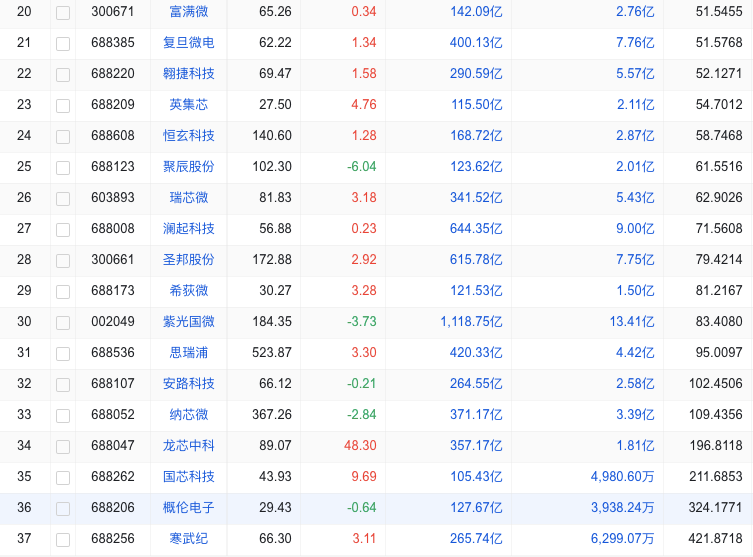Select stock code 603893
Image resolution: width=753 pixels, height=557 pixels.
113,197
